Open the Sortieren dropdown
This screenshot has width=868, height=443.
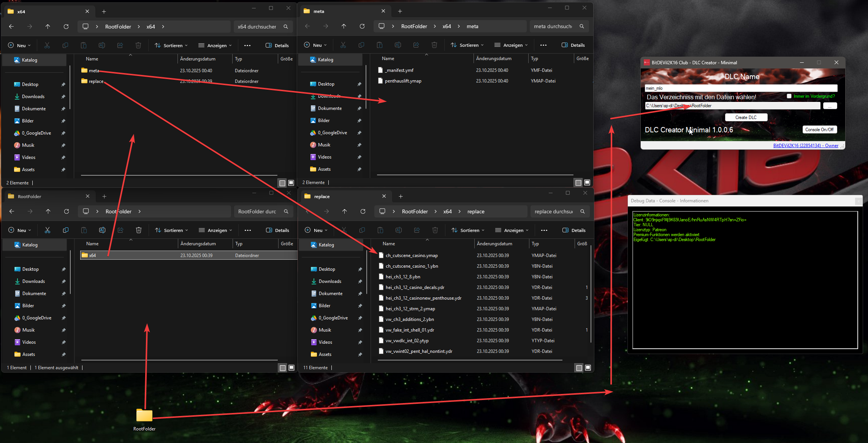pyautogui.click(x=171, y=45)
